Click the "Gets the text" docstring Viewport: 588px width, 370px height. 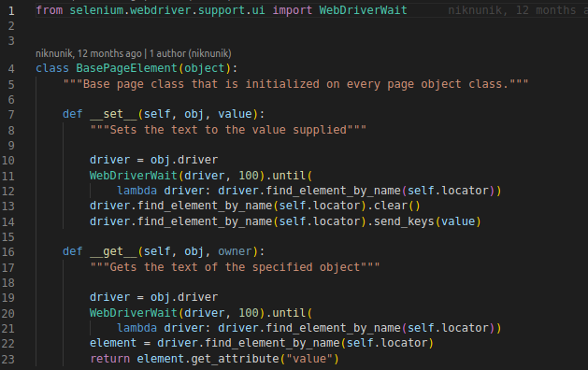tap(235, 267)
